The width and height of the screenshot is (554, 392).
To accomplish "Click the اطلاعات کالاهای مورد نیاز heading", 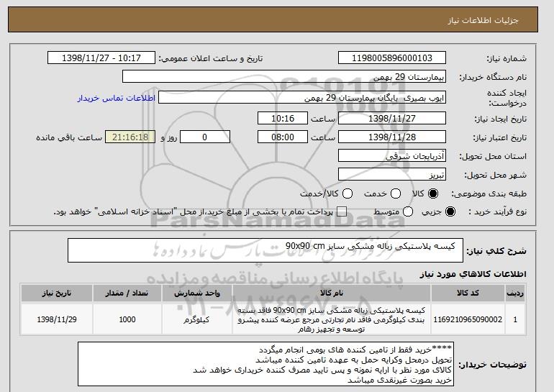I will [x=473, y=274].
